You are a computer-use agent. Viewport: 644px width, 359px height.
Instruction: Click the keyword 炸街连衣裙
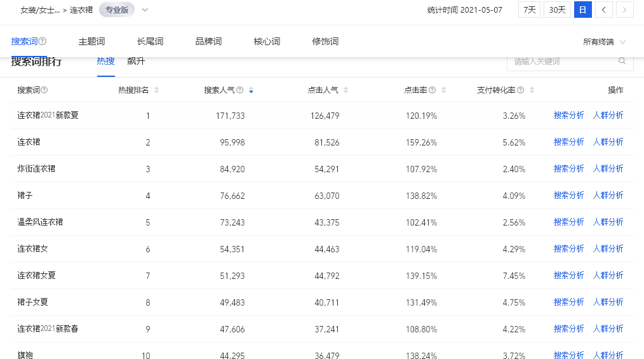36,169
